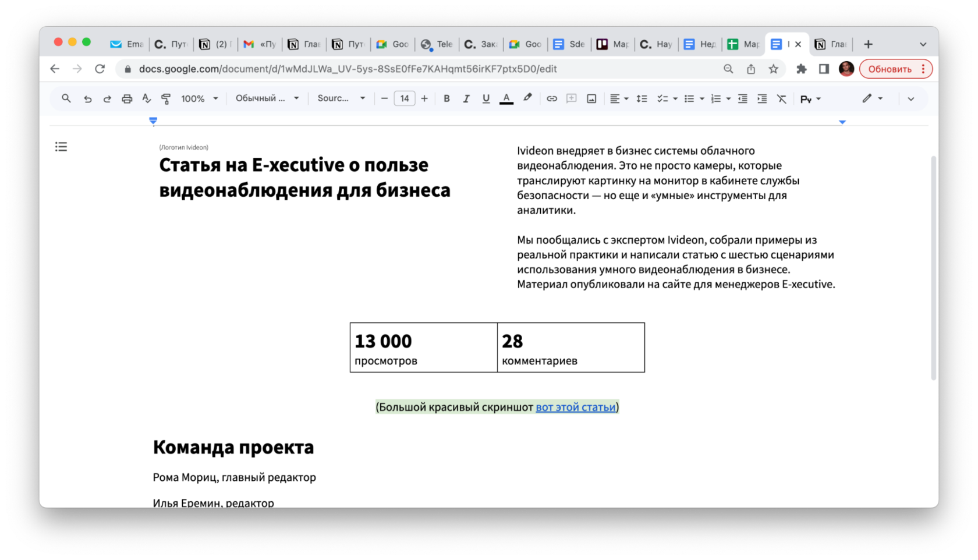Expand numbered list options arrow
The image size is (978, 560).
(x=729, y=99)
